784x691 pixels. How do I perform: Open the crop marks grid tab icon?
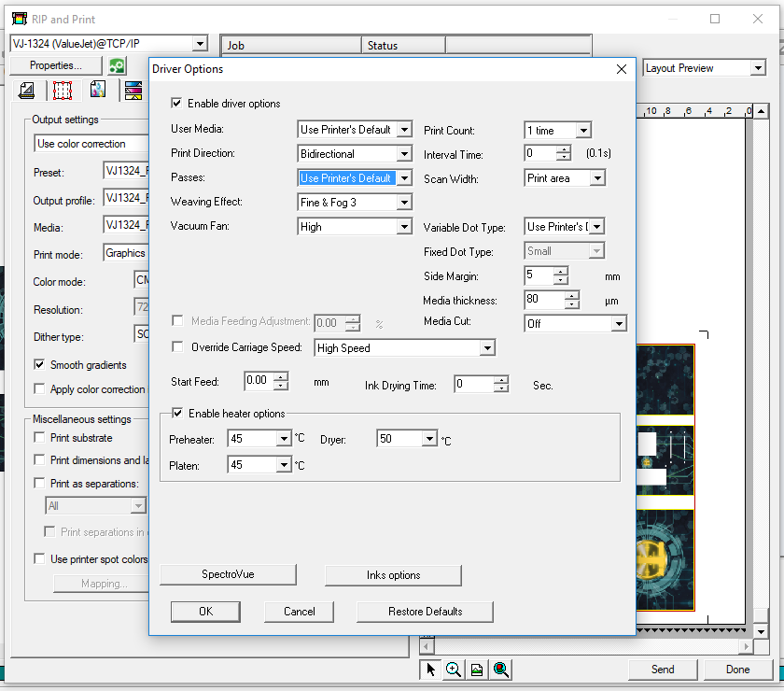(x=63, y=91)
